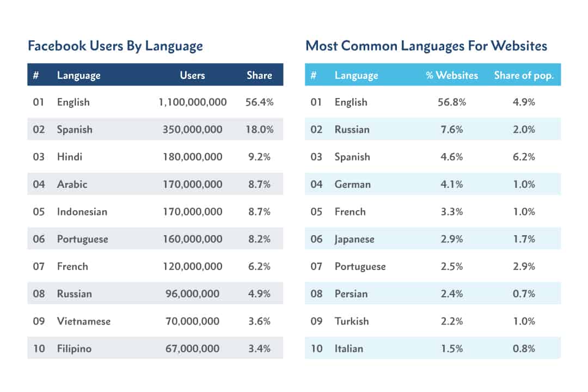Select the 'Share' header in Facebook table
588x392 pixels.
(259, 75)
